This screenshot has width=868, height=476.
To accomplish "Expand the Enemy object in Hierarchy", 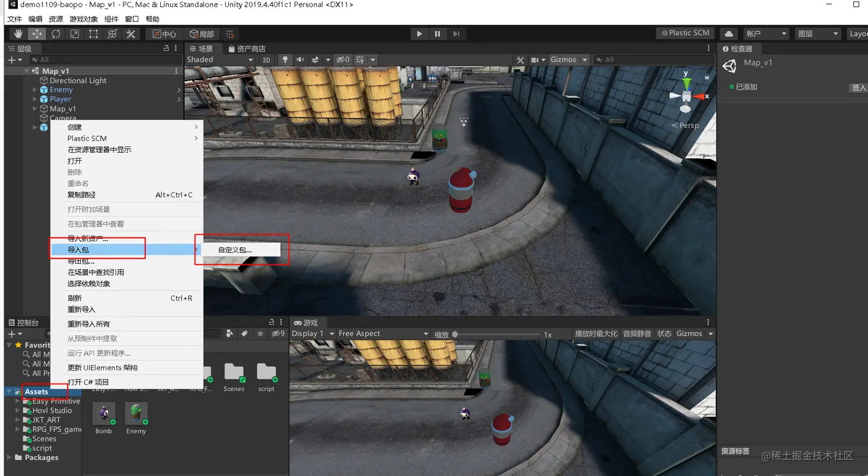I will tap(35, 90).
